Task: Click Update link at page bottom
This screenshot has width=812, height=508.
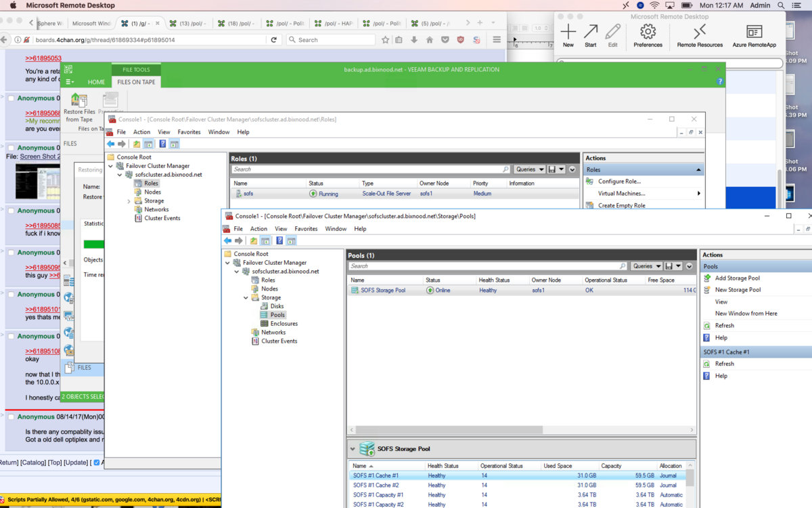Action: click(x=75, y=462)
